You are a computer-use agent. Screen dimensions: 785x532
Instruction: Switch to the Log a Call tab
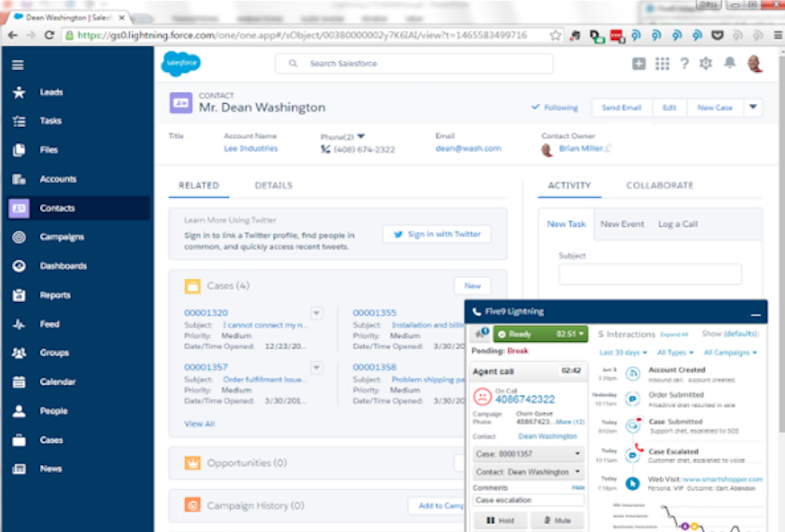point(678,224)
